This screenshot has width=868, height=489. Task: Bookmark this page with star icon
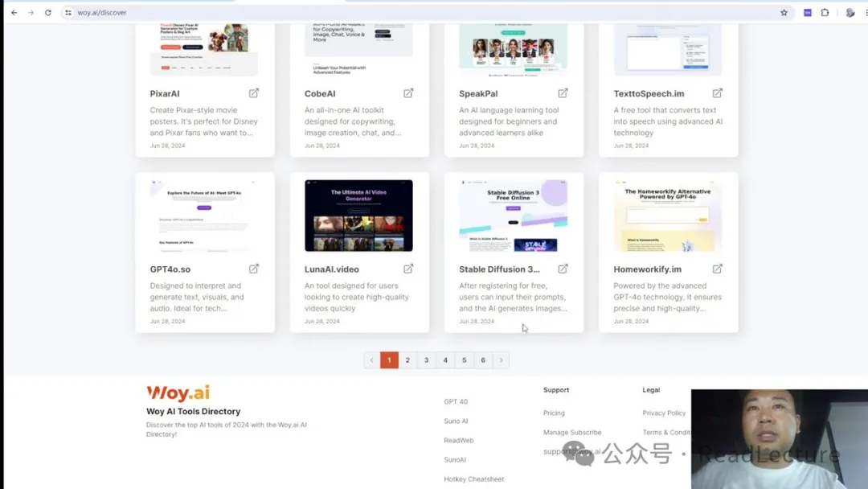coord(784,13)
